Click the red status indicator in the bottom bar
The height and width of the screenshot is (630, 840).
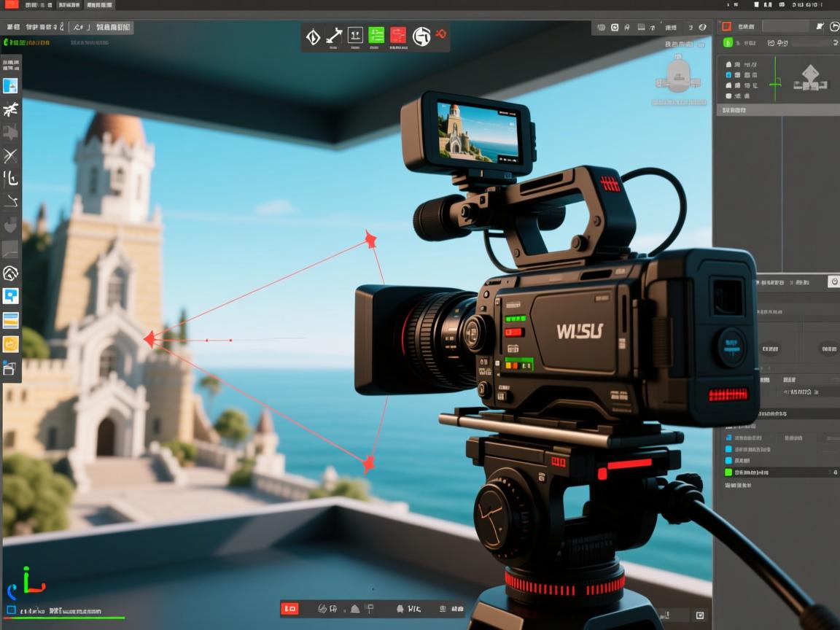(290, 608)
